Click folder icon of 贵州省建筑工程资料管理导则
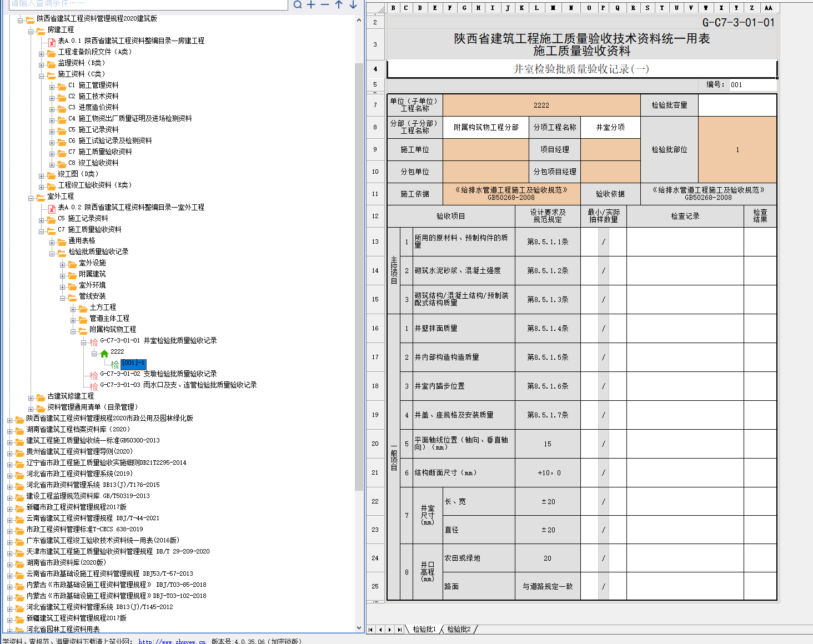Screen dimensions: 813x644 click(19, 452)
